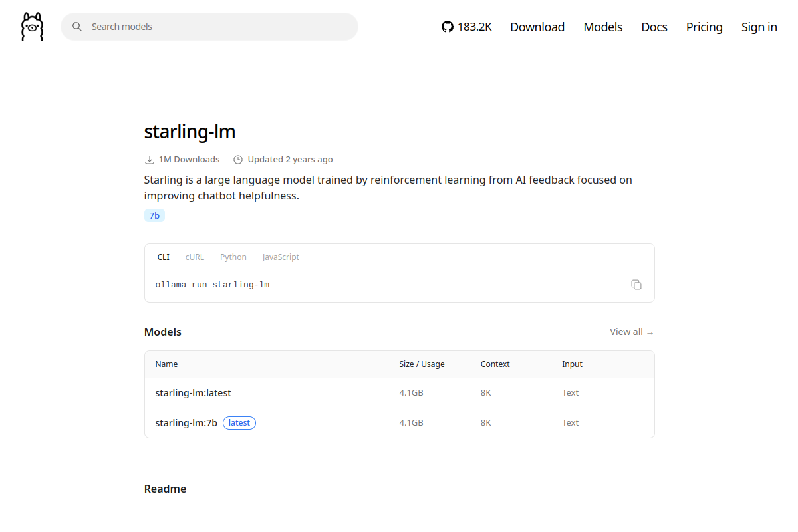Viewport: 798px width, 532px height.
Task: Click the 1M Downloads text
Action: pyautogui.click(x=189, y=160)
